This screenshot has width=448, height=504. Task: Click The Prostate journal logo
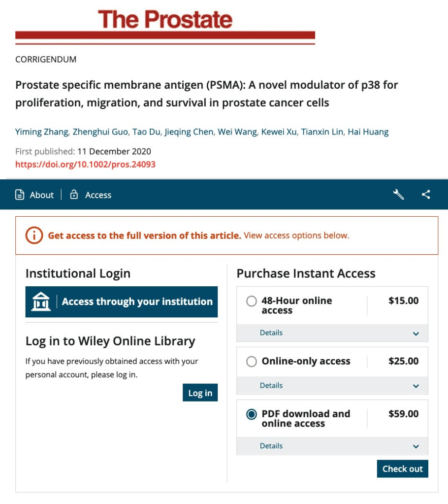pyautogui.click(x=165, y=20)
